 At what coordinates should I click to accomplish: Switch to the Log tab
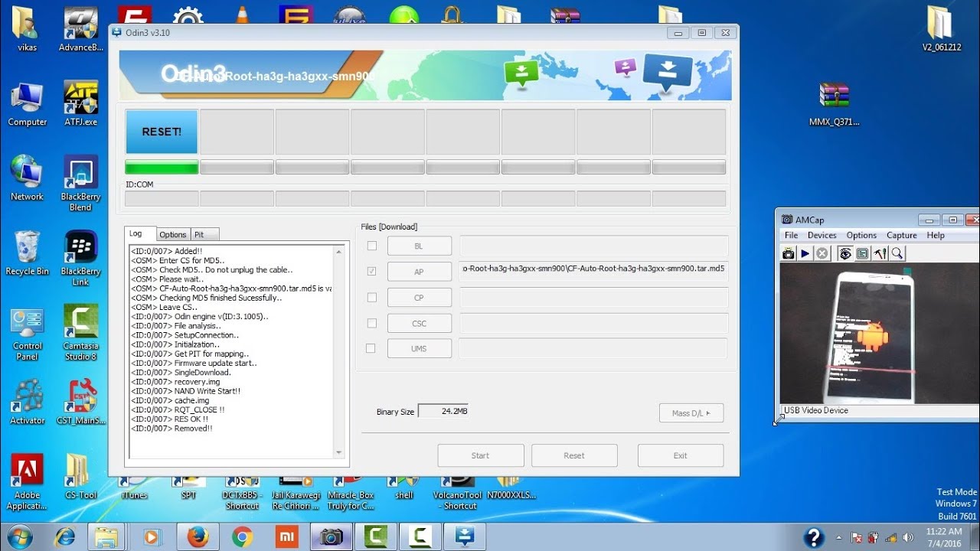click(x=140, y=234)
